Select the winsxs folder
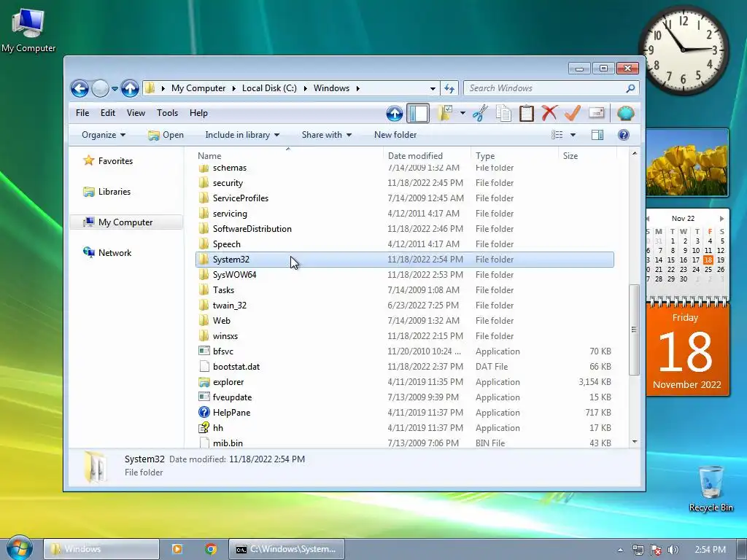 click(x=404, y=336)
